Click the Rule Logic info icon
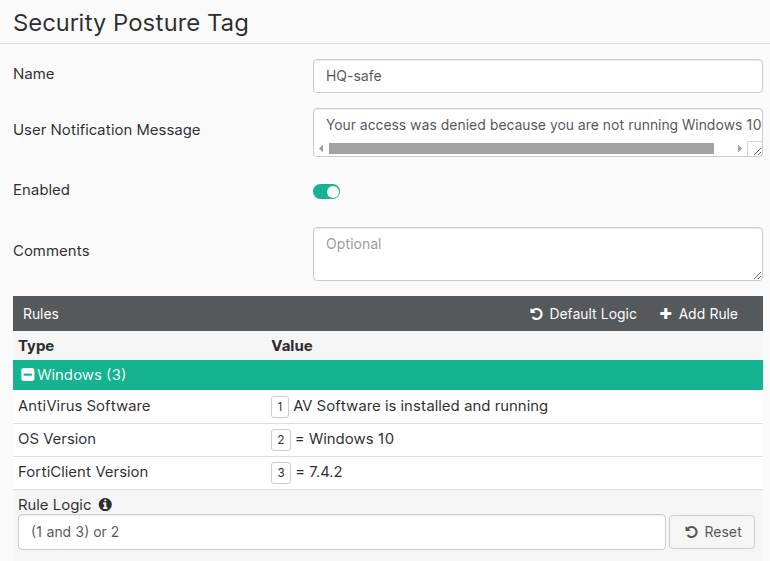Screen dimensions: 770x561 (x=106, y=505)
